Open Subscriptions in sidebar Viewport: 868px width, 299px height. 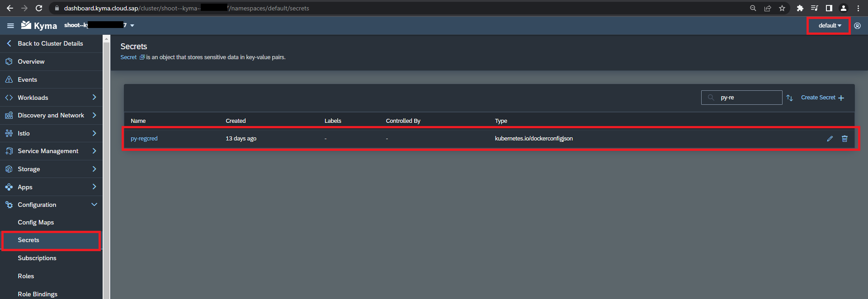37,258
